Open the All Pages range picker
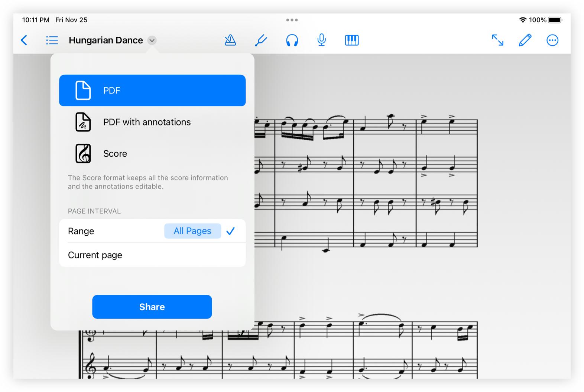Screen dimensions: 584x392 pyautogui.click(x=192, y=231)
